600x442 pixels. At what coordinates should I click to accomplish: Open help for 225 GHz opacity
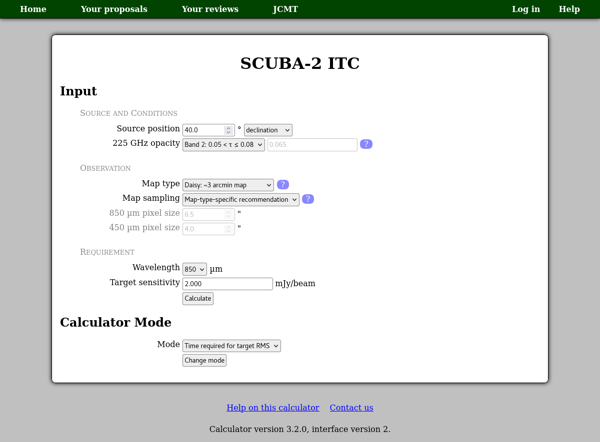click(x=366, y=144)
